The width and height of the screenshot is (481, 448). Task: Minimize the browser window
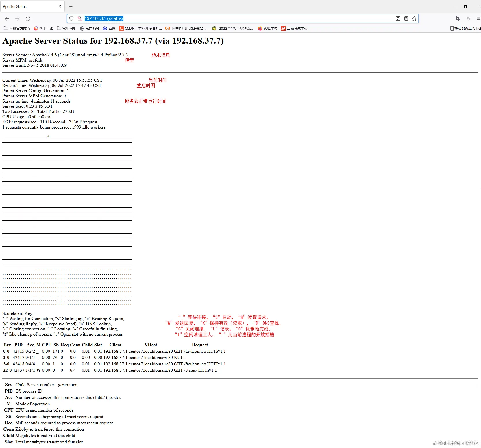click(x=452, y=6)
